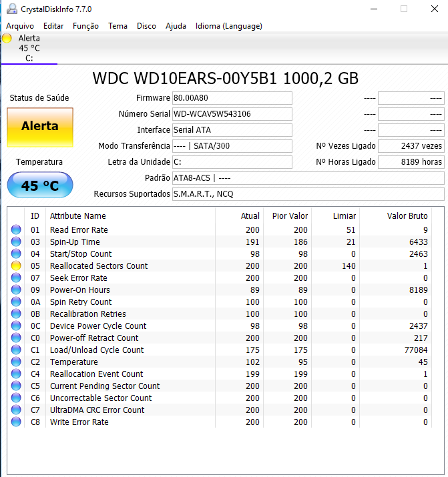Click threshold value 140 in Reallocated Sectors row

tap(349, 266)
